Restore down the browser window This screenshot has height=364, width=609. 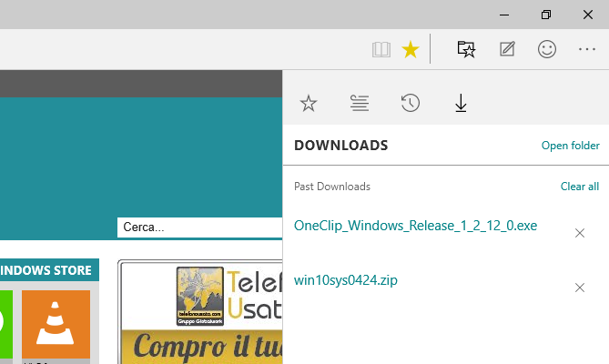pos(546,15)
